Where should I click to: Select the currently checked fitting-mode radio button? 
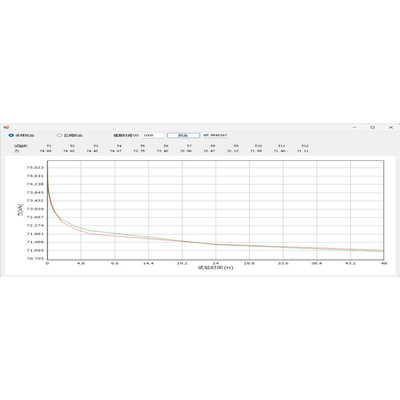(11, 135)
